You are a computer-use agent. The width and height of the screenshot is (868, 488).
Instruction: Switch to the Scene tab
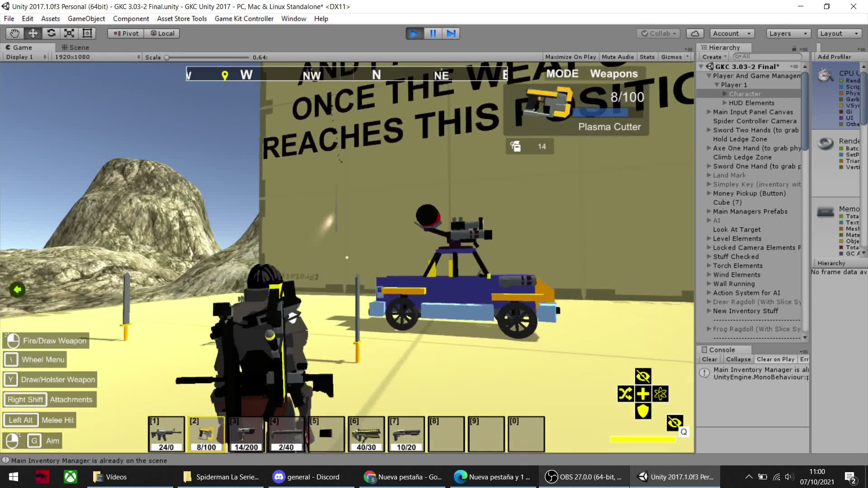pyautogui.click(x=75, y=47)
